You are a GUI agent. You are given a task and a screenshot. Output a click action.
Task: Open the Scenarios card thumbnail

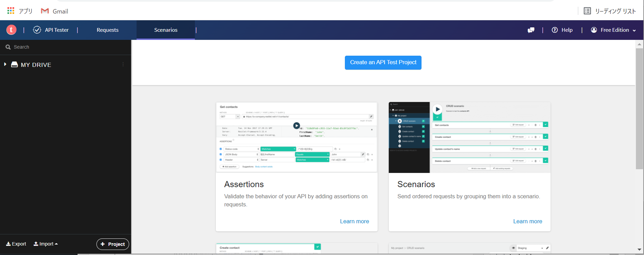470,137
